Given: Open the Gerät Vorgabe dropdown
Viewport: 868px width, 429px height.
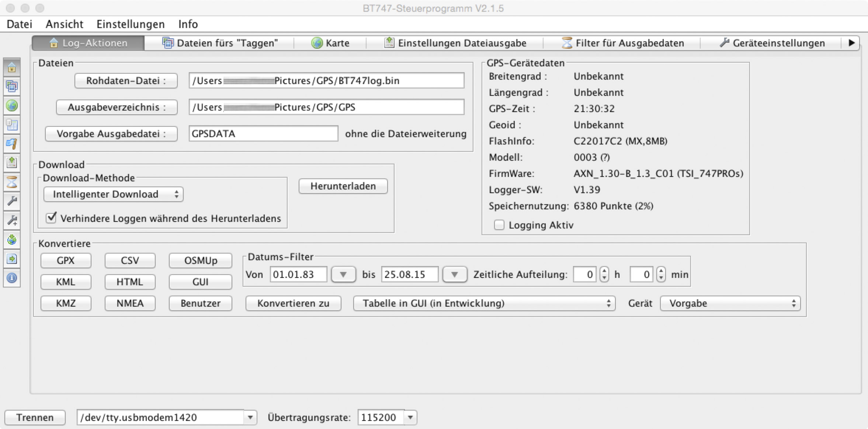Looking at the screenshot, I should point(730,303).
